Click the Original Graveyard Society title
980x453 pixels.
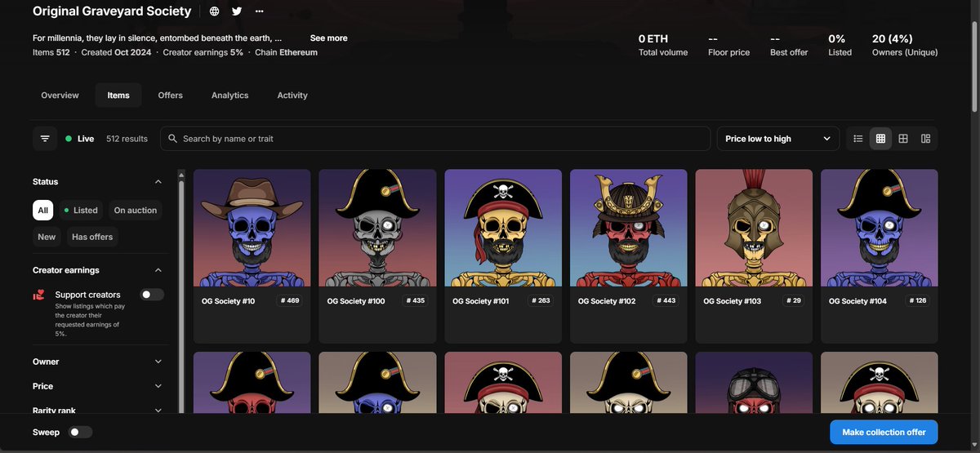pos(112,11)
